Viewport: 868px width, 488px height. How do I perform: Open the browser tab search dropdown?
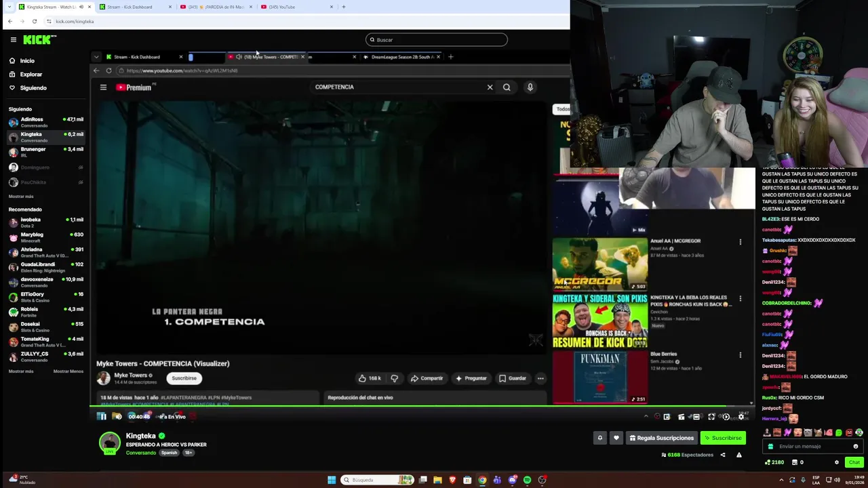coord(9,7)
